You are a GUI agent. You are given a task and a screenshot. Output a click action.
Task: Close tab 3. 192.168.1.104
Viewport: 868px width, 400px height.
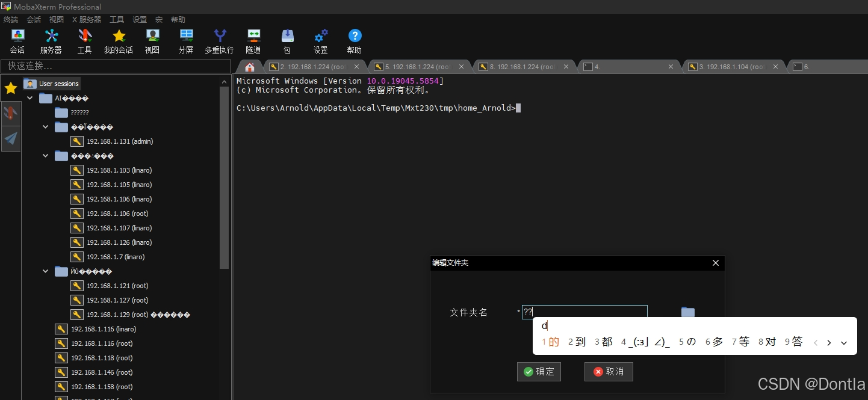pos(775,67)
